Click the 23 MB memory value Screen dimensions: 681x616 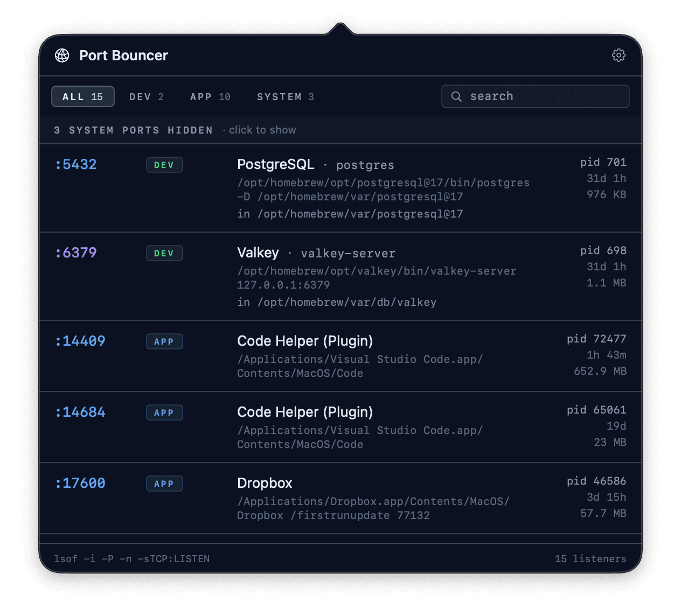pos(610,443)
